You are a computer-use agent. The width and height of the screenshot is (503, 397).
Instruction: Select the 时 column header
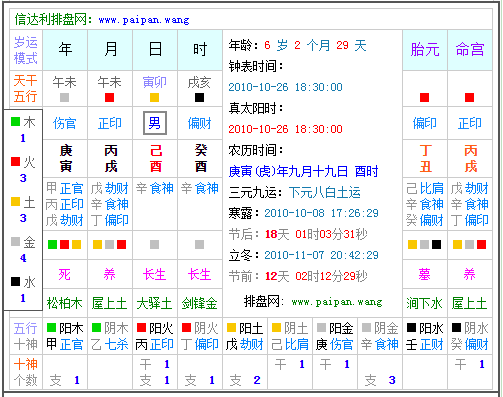(200, 50)
